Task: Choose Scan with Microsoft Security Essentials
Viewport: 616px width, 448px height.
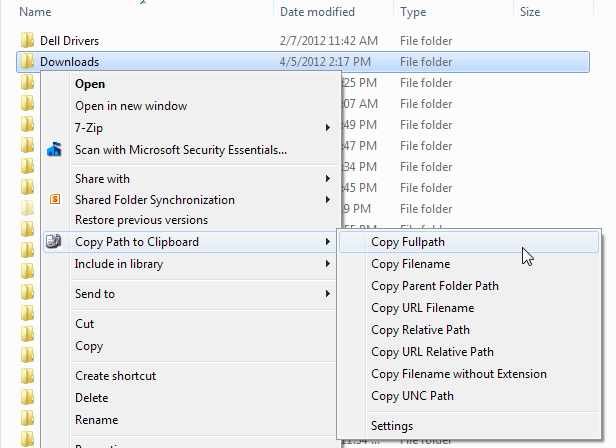Action: click(181, 150)
